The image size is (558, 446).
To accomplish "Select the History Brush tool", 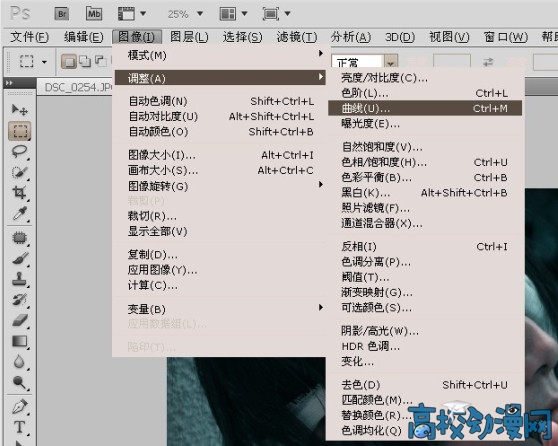I will 20,300.
